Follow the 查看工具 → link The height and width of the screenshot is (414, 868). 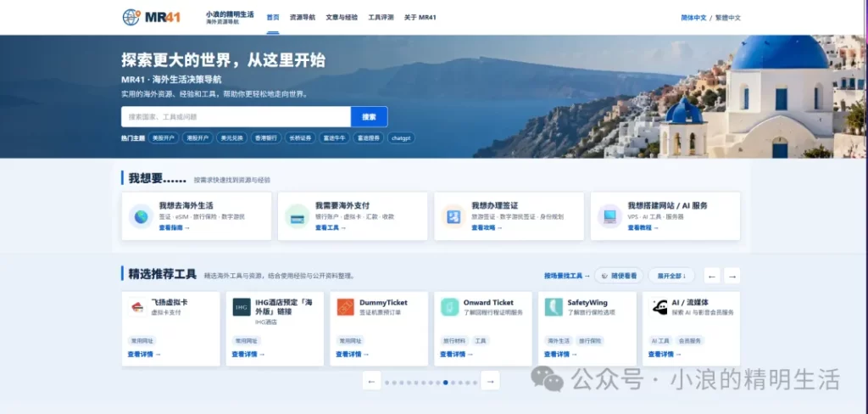coord(331,227)
